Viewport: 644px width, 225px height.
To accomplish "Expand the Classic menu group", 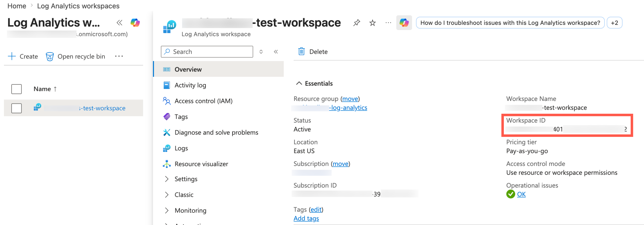I will [x=167, y=195].
